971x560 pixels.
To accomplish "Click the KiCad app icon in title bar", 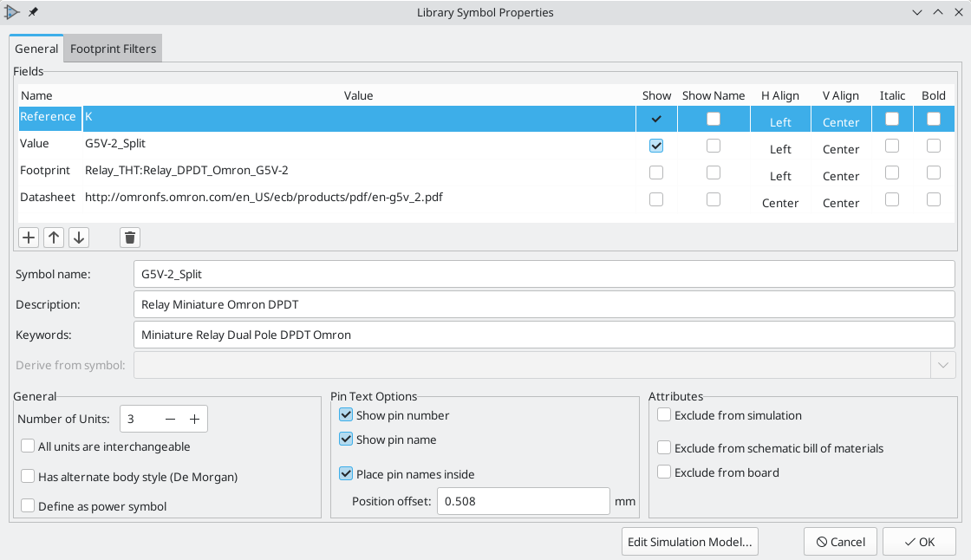I will pyautogui.click(x=12, y=12).
